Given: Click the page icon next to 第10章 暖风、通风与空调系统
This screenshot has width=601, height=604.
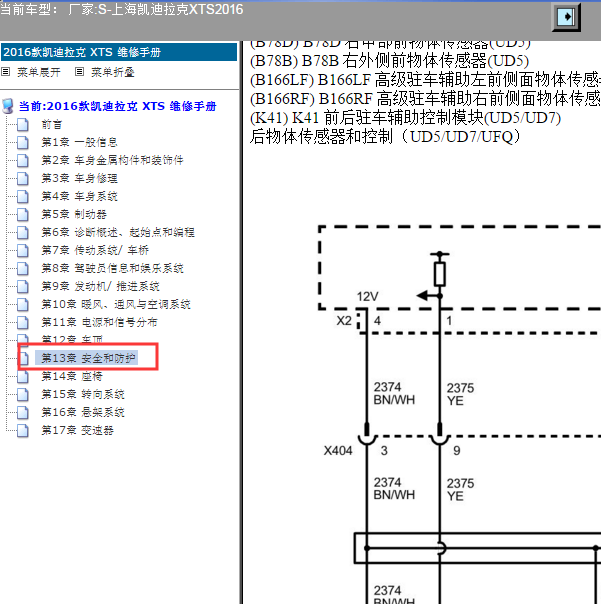Looking at the screenshot, I should (23, 304).
